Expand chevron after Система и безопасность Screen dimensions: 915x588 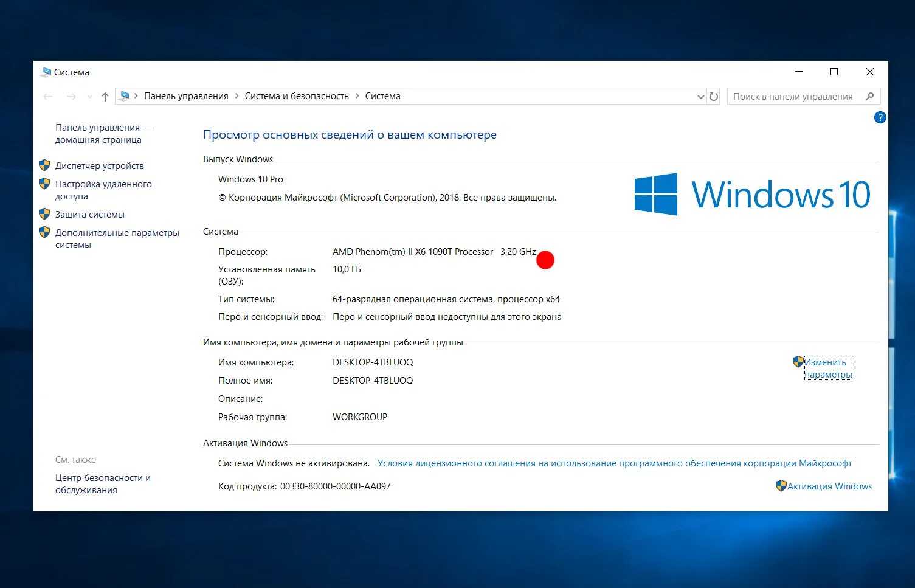point(357,96)
